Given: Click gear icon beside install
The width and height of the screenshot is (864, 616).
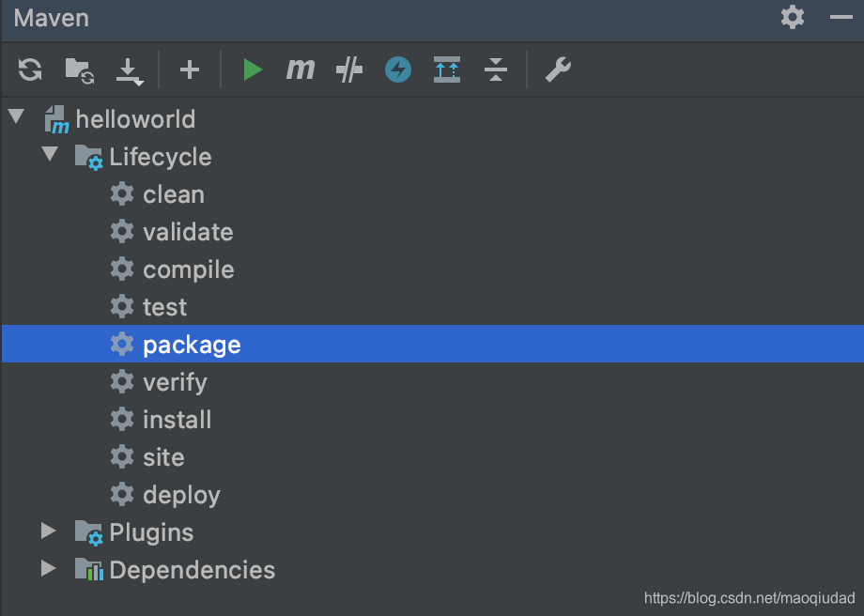Looking at the screenshot, I should coord(122,420).
